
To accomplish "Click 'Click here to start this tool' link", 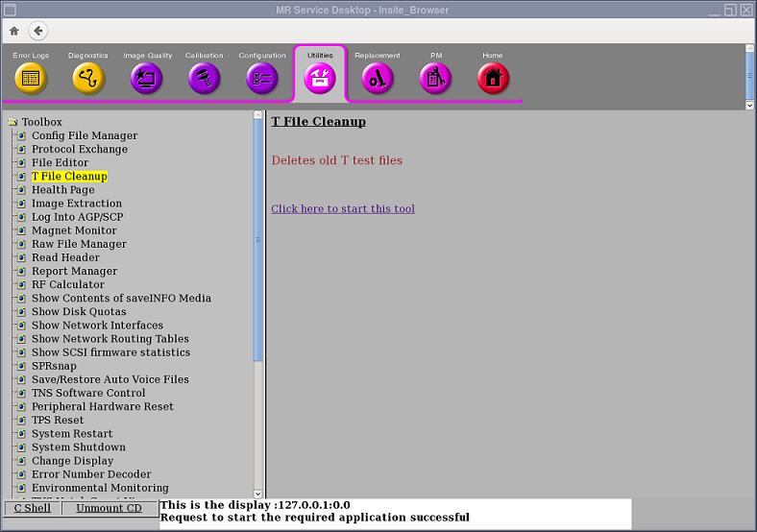I will pos(343,208).
